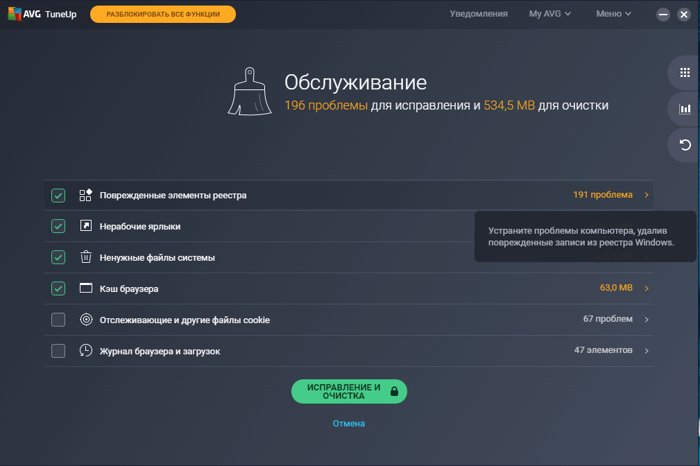Open the Меню dropdown
Screen dimensions: 700x466
point(613,14)
